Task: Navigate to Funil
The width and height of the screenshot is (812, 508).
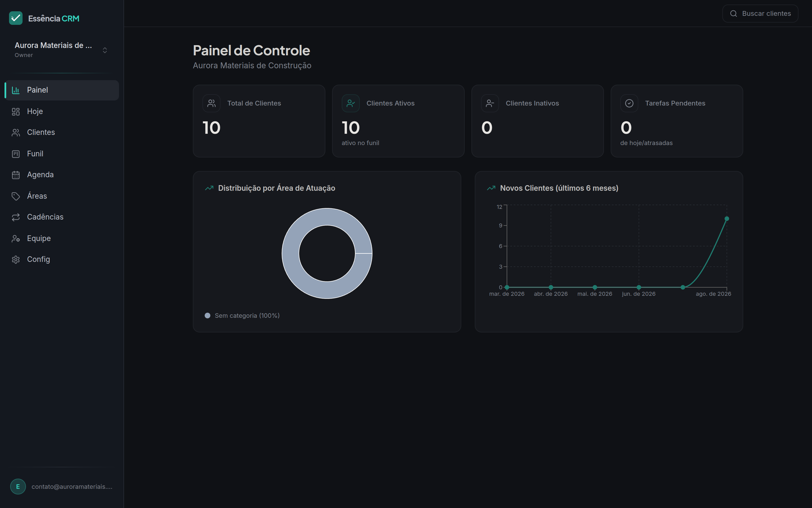Action: pyautogui.click(x=62, y=154)
